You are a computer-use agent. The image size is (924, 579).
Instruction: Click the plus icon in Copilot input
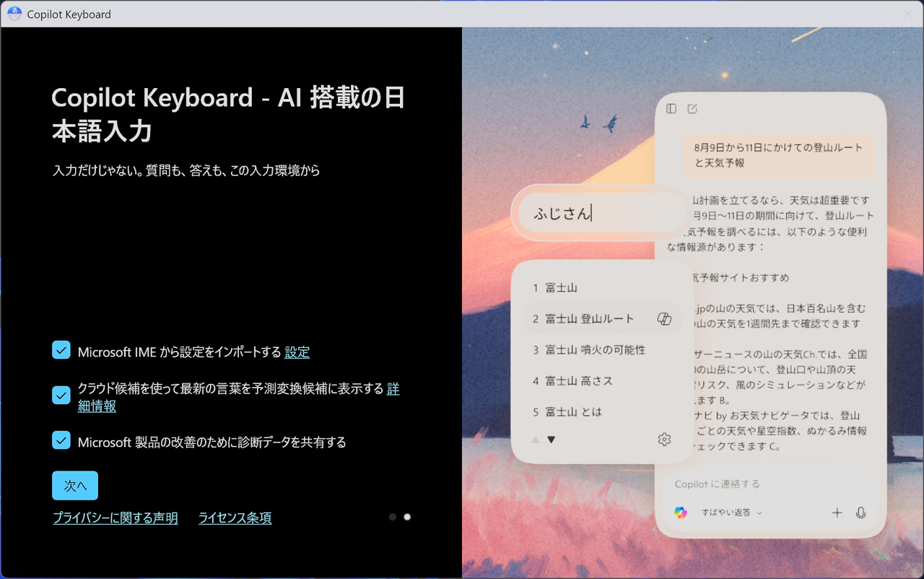pyautogui.click(x=837, y=513)
